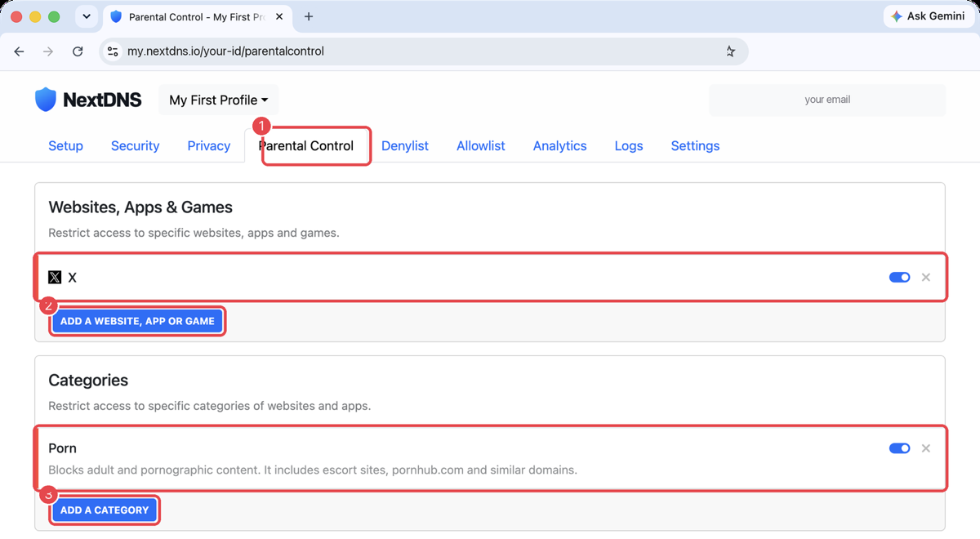Bookmark this page with star icon
The height and width of the screenshot is (539, 980).
pyautogui.click(x=730, y=51)
